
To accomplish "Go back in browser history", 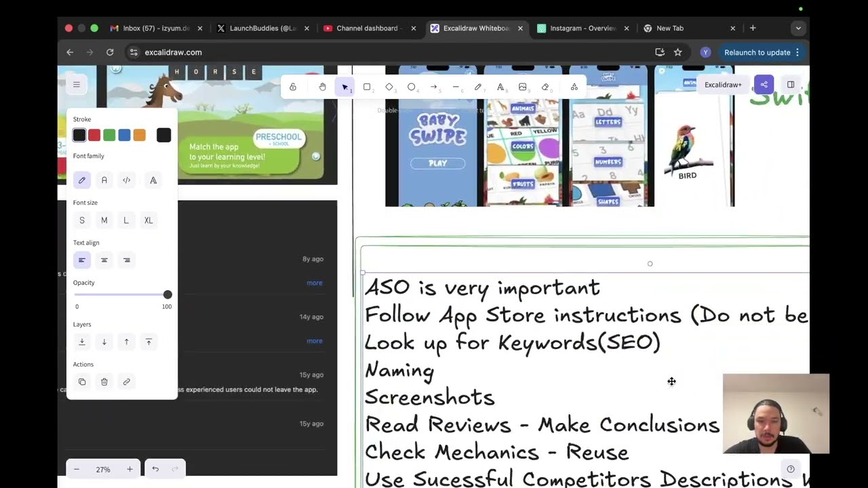I will 70,52.
